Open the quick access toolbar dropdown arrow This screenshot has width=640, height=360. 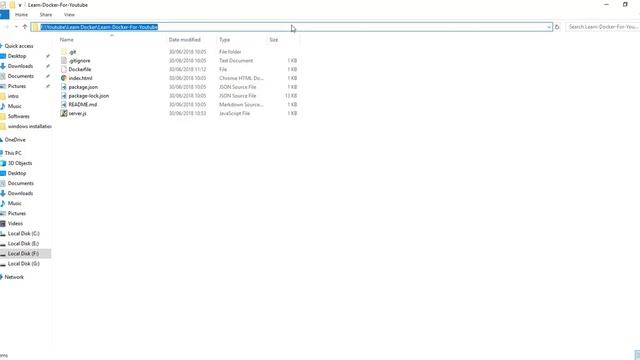[x=20, y=5]
